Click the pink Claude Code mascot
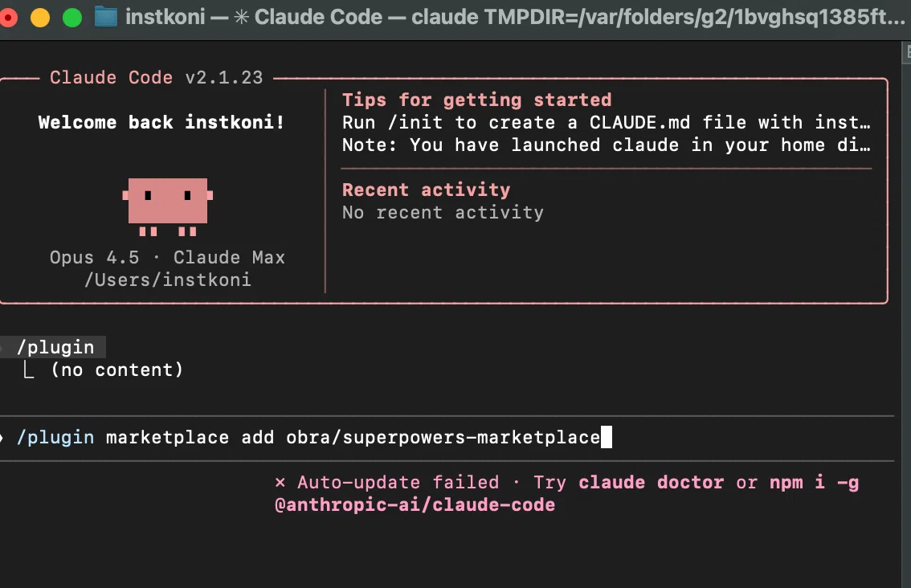This screenshot has height=588, width=911. [167, 207]
